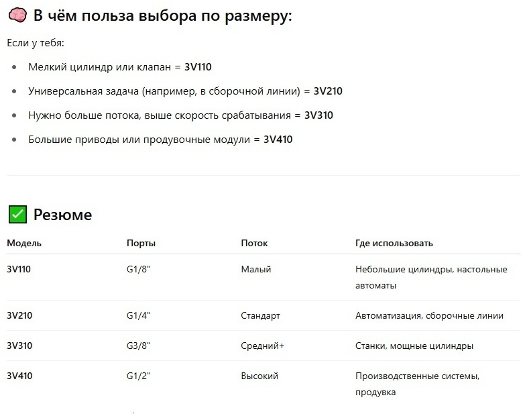Image resolution: width=527 pixels, height=420 pixels.
Task: Click bold 3V410 in the large drives bullet
Action: point(278,140)
